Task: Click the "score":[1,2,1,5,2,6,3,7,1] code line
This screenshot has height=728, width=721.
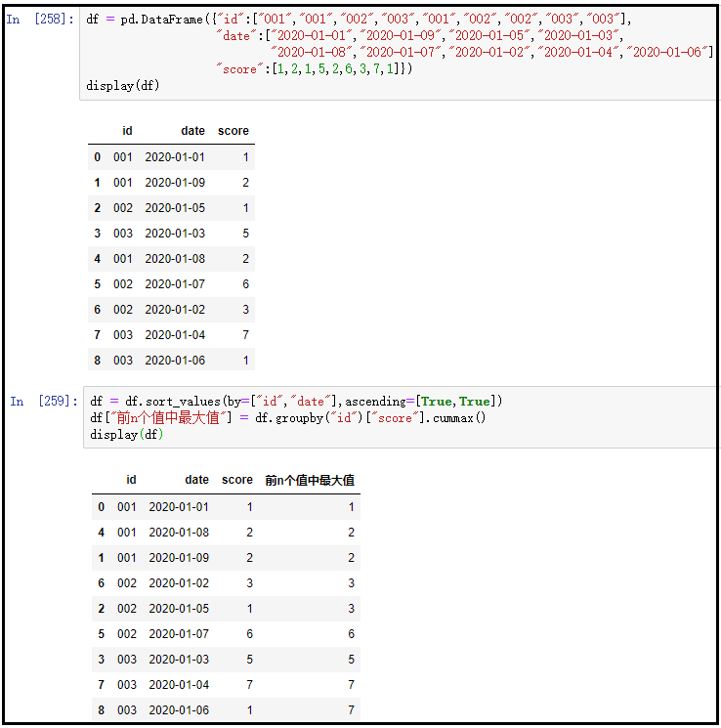Action: (314, 69)
